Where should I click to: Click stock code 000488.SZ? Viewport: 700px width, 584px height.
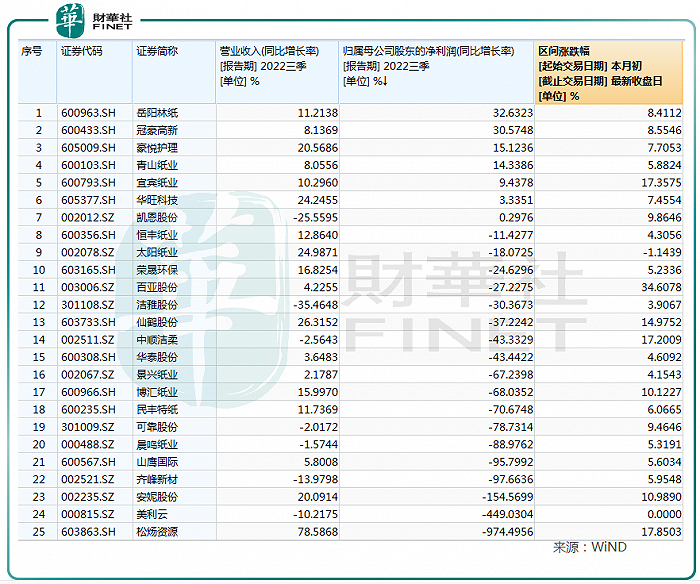(88, 444)
